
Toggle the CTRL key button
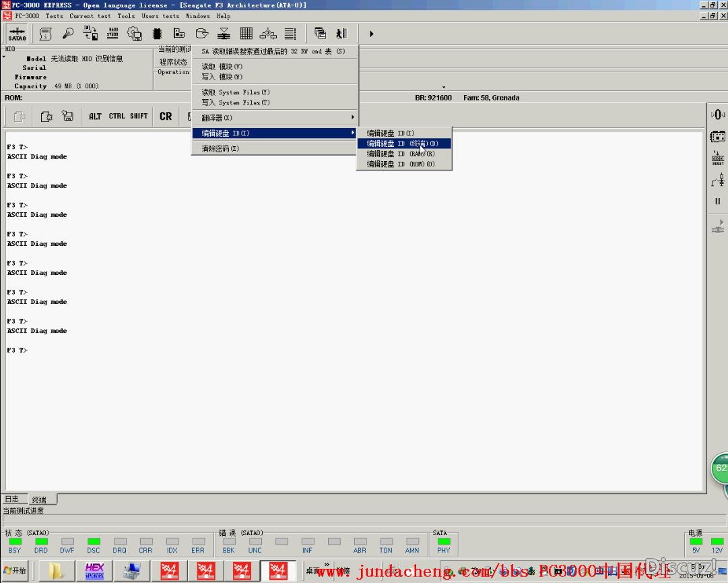(117, 117)
